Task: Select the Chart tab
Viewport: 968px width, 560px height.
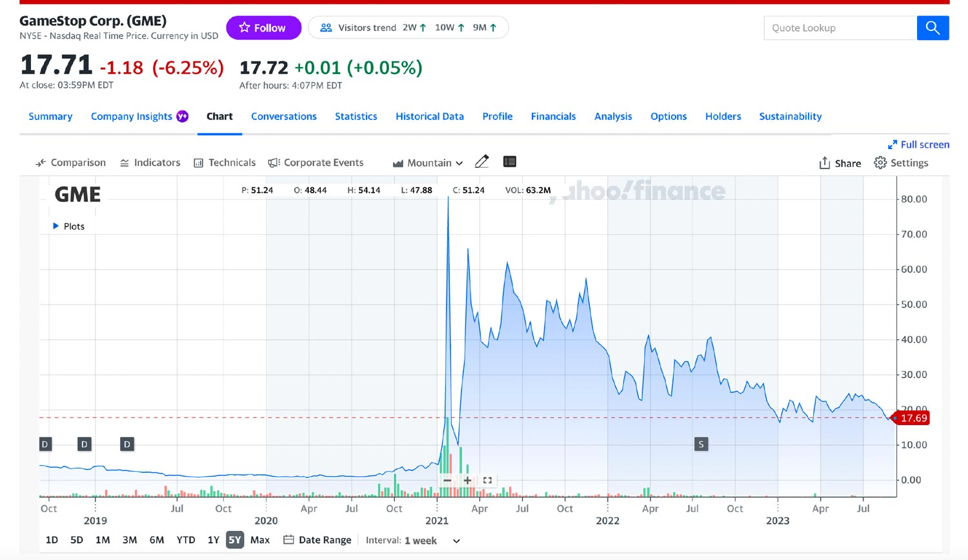Action: (x=219, y=116)
